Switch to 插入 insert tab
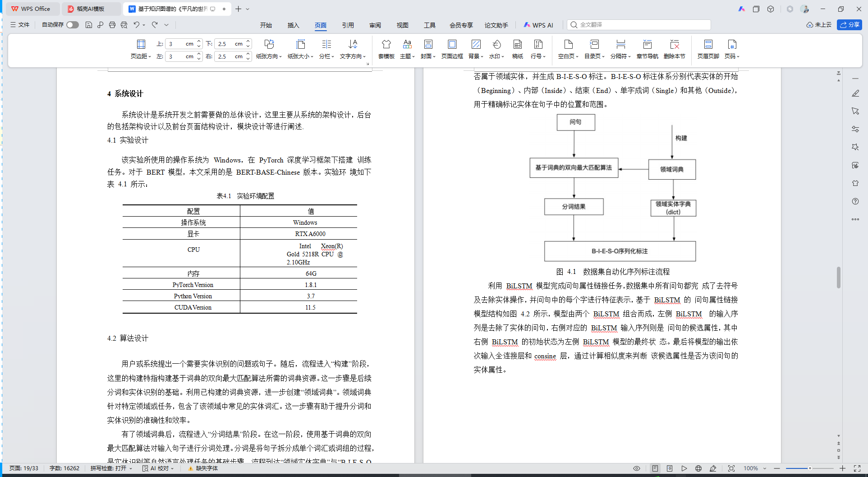Screen dimensions: 868x477 coord(293,25)
